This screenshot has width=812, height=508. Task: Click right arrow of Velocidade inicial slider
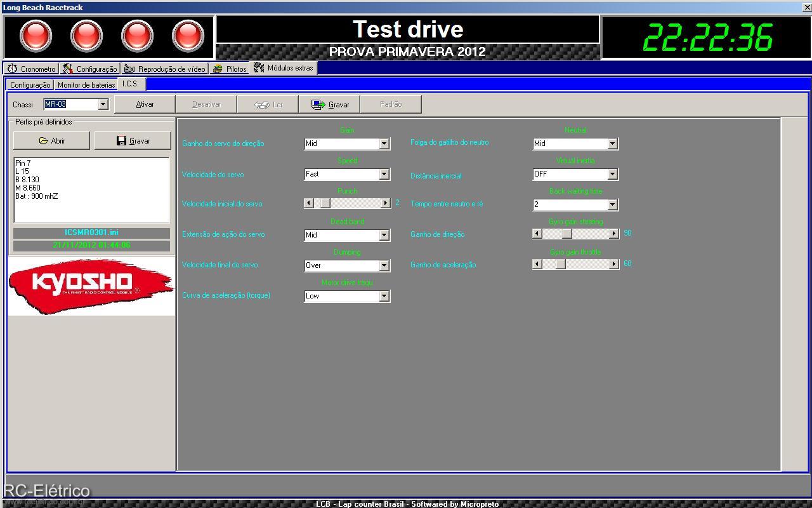pyautogui.click(x=385, y=203)
